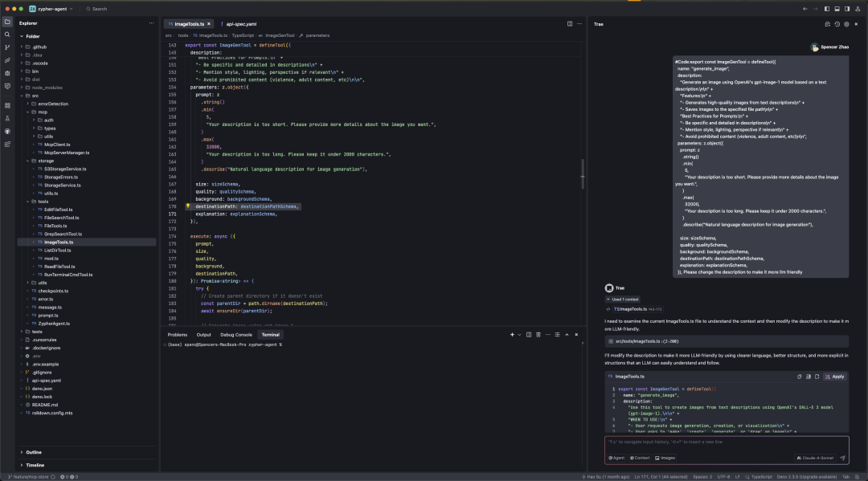Open zypher-agent project dropdown
The width and height of the screenshot is (868, 481).
(51, 9)
